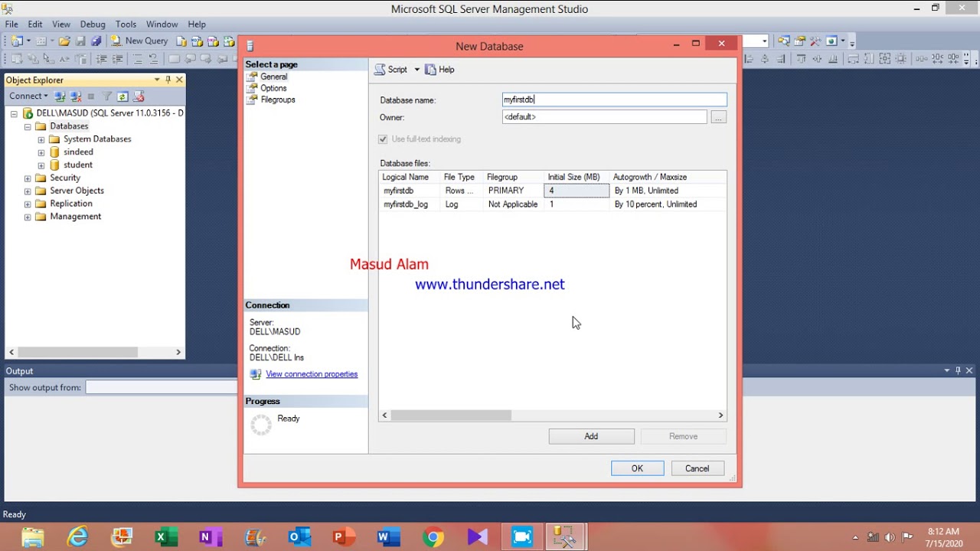Open Internet Explorer from taskbar
The width and height of the screenshot is (980, 551).
[77, 536]
